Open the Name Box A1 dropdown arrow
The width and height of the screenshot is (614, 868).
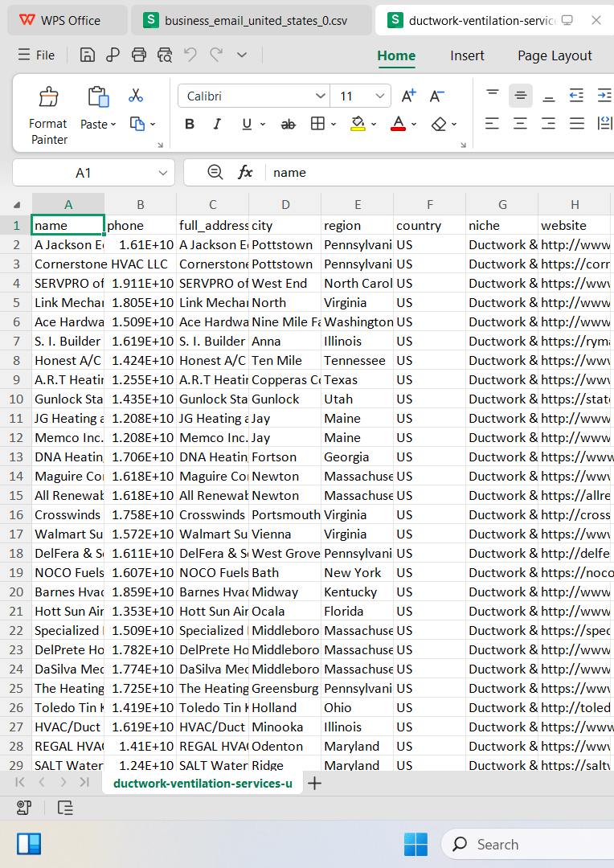point(163,173)
